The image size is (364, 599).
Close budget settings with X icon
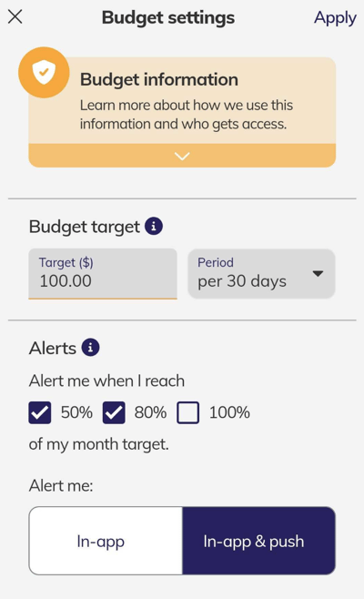click(15, 16)
